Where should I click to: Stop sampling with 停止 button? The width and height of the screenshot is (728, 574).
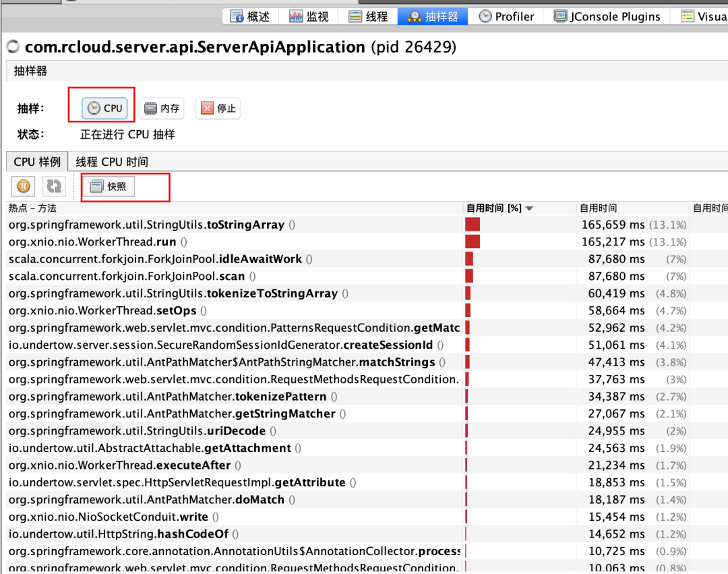point(218,108)
